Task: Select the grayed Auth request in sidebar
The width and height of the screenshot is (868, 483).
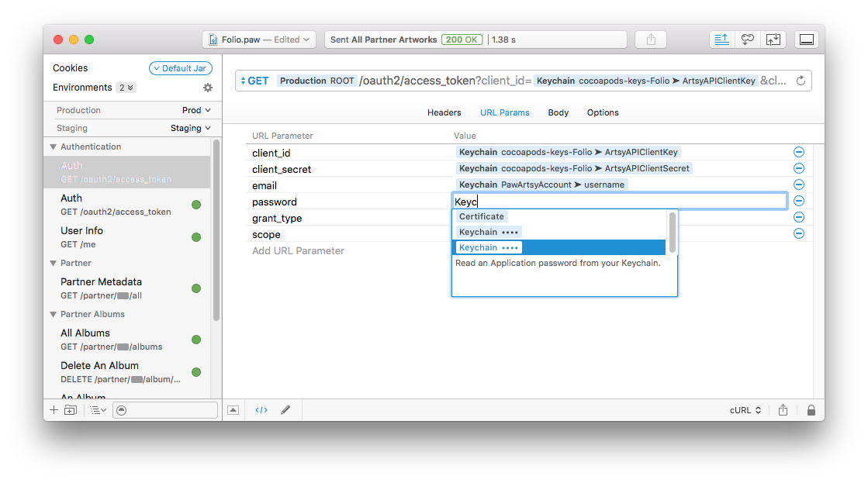Action: tap(127, 172)
